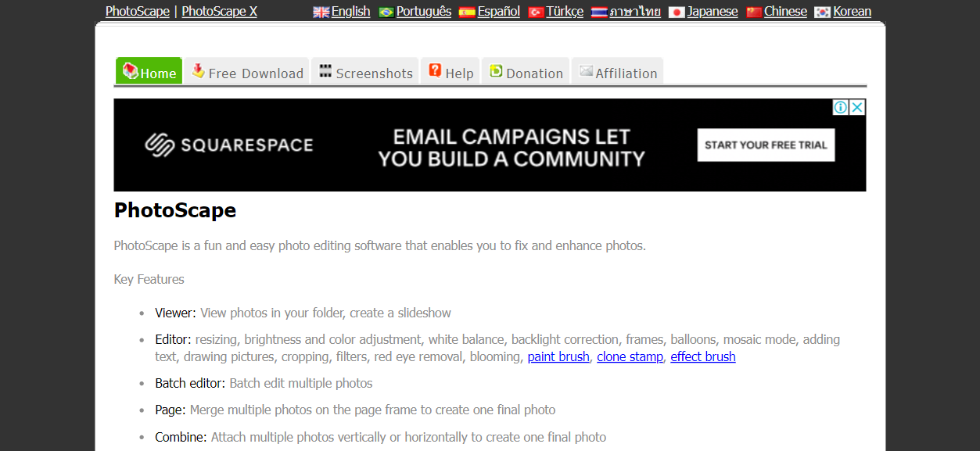Select the Affiliation tab

[618, 71]
